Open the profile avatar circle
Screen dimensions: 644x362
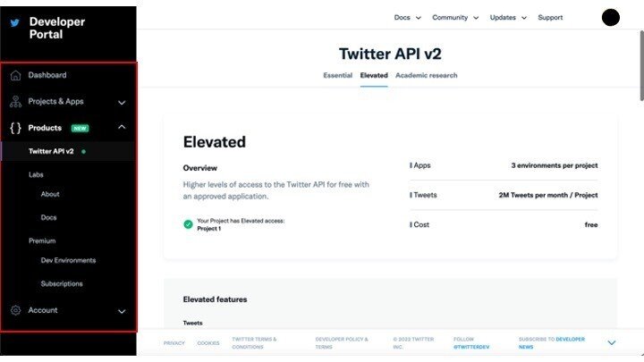click(611, 18)
